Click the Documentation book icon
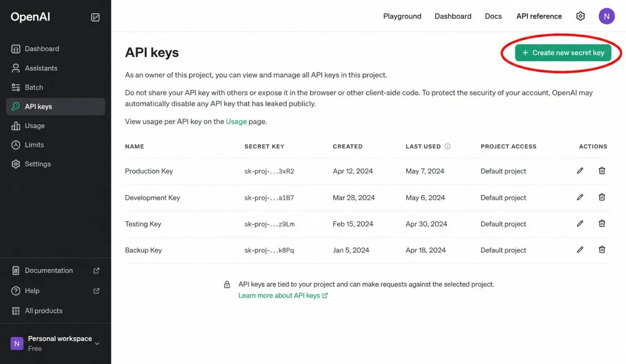Screen dimensions: 626x364 point(16,271)
